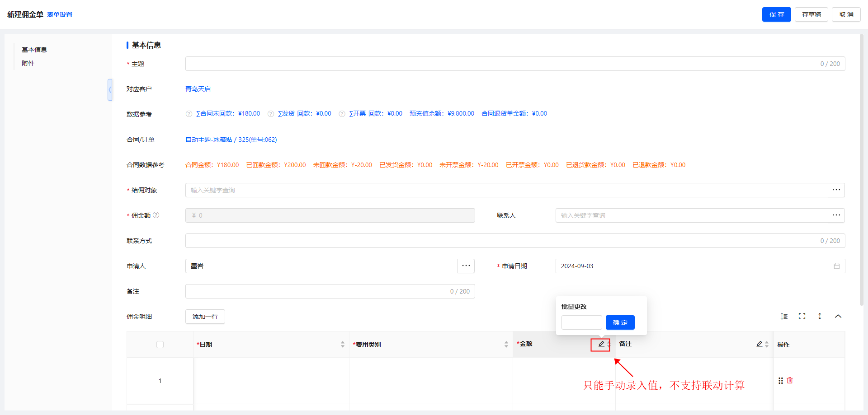This screenshot has height=415, width=868.
Task: Delete row 1 with the red trash icon
Action: click(x=790, y=381)
